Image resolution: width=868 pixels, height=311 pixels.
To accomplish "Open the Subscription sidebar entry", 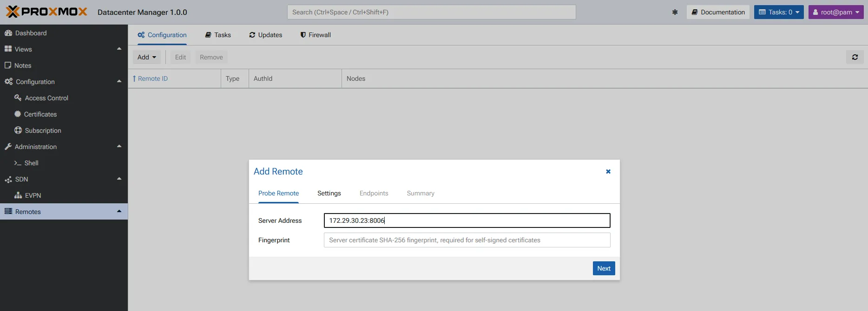I will point(43,130).
